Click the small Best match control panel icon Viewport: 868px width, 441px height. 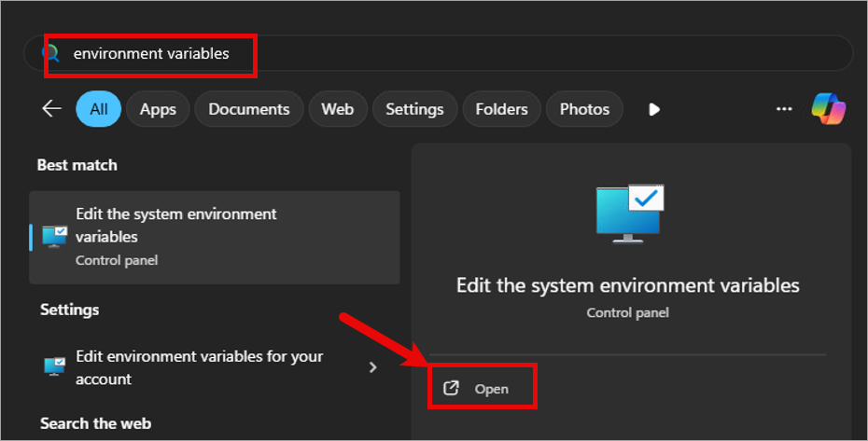55,237
